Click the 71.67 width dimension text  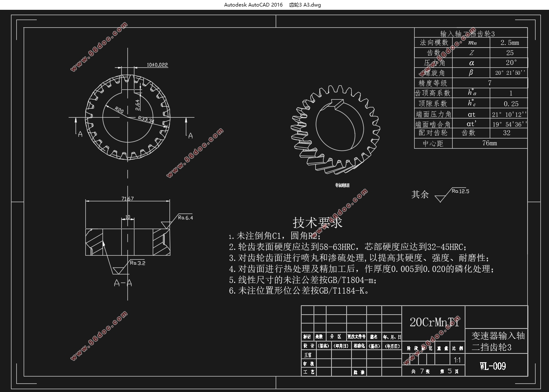[x=127, y=198]
